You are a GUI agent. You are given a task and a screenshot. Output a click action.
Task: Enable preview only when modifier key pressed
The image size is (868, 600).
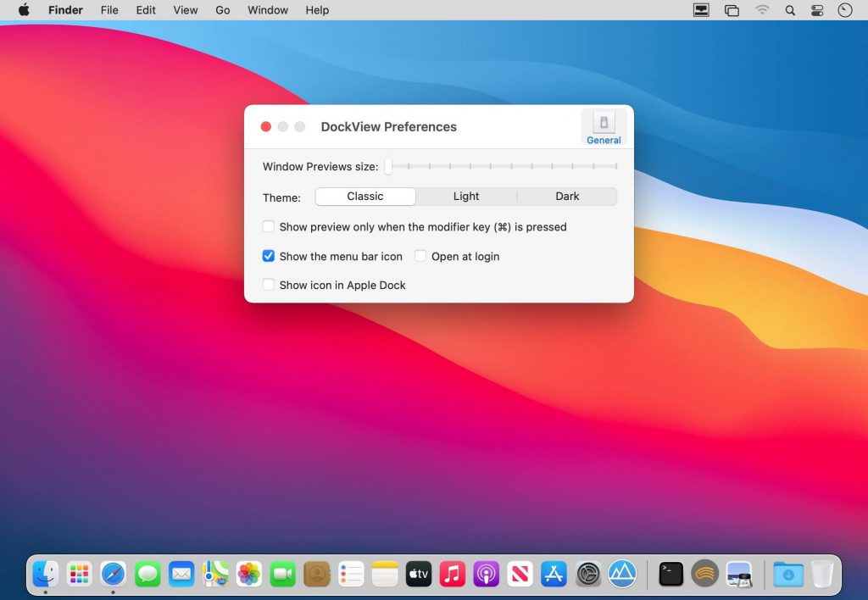point(269,226)
